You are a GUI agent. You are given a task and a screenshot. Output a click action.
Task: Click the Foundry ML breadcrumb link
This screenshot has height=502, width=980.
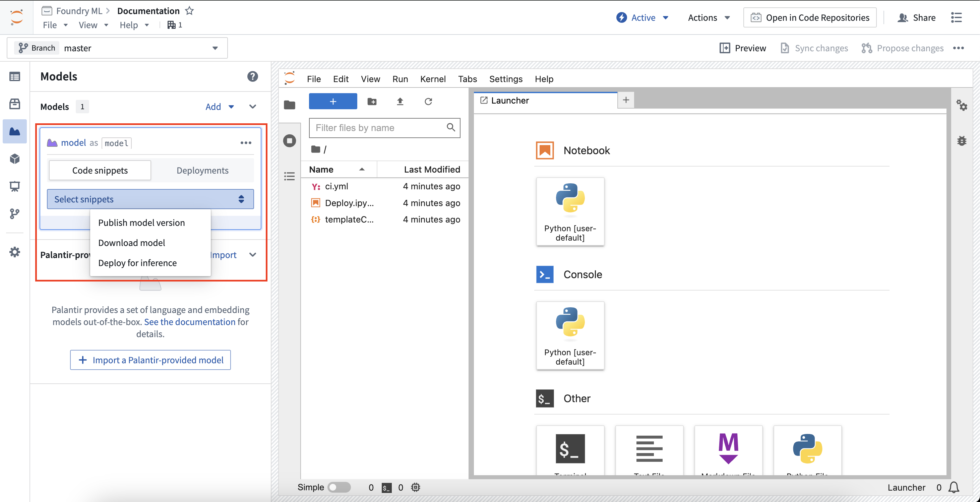point(79,11)
